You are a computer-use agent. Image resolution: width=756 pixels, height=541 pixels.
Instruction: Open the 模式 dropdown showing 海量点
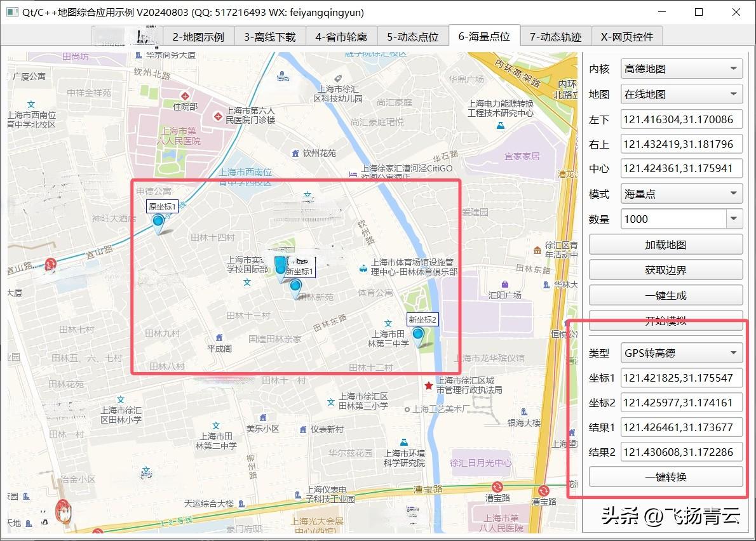click(681, 194)
